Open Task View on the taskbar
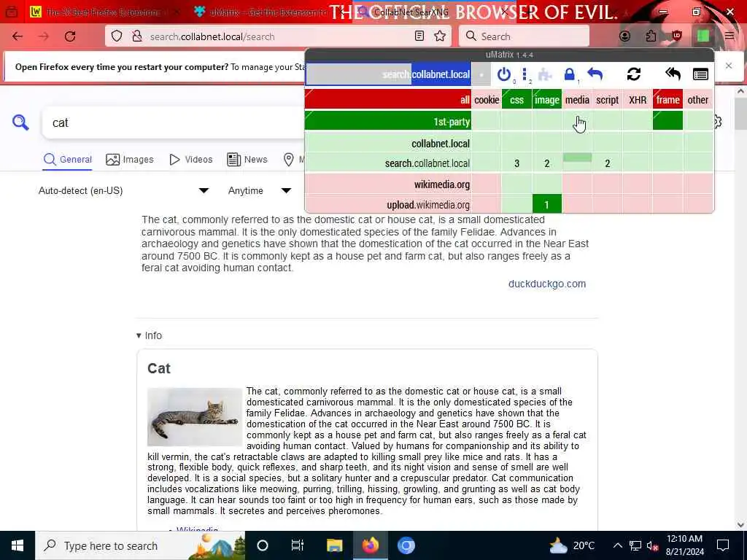The height and width of the screenshot is (560, 747). [298, 545]
